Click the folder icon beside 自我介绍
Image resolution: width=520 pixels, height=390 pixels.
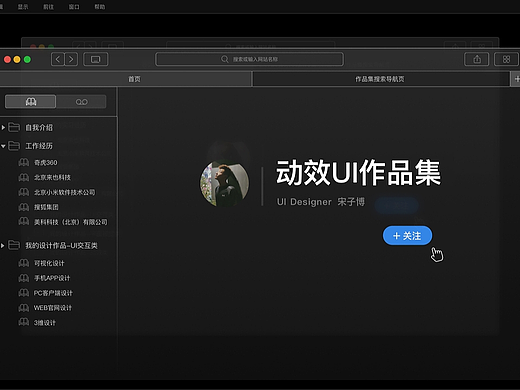(14, 127)
